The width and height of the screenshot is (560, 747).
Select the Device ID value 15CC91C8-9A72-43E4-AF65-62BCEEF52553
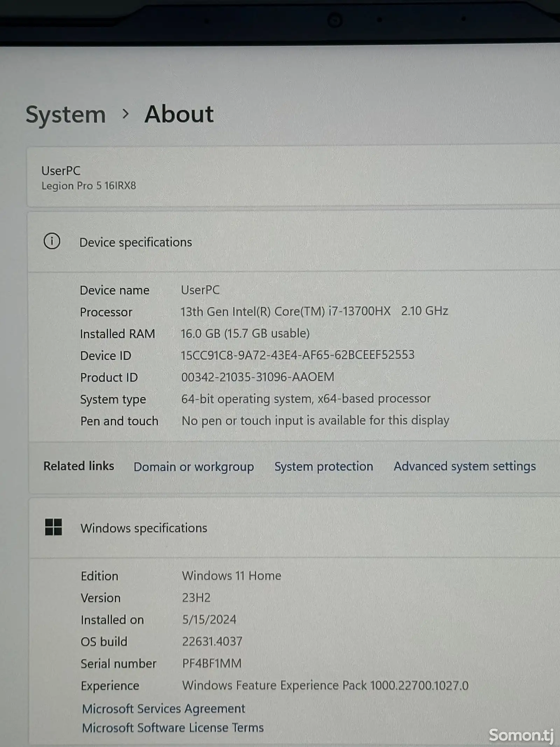click(x=297, y=355)
